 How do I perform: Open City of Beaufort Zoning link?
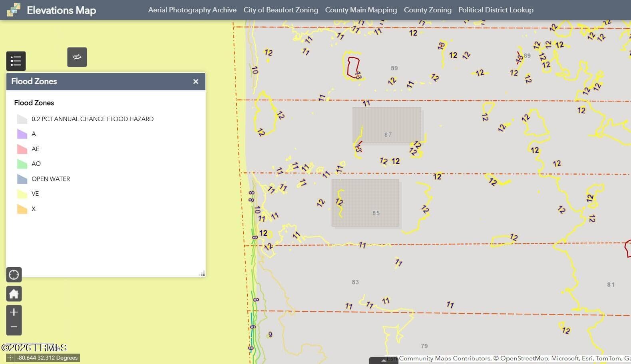(281, 10)
